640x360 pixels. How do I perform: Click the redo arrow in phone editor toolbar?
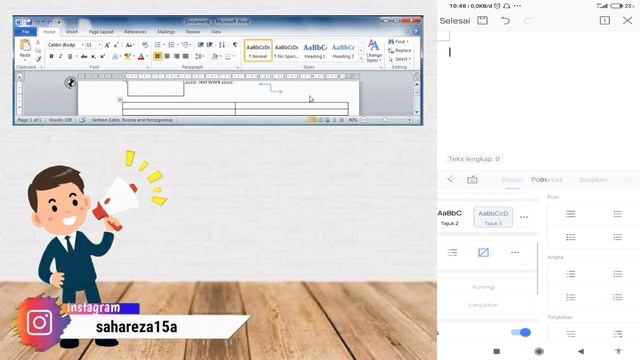(528, 20)
